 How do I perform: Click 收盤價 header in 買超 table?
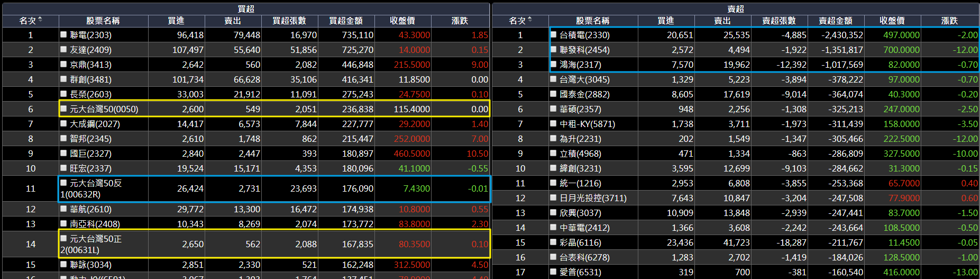[x=402, y=21]
